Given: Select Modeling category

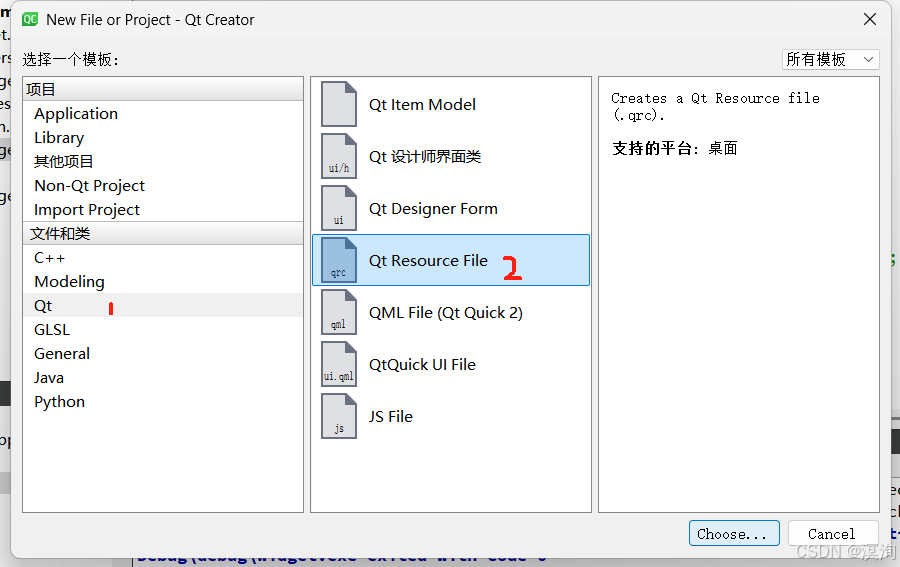Looking at the screenshot, I should (x=163, y=282).
